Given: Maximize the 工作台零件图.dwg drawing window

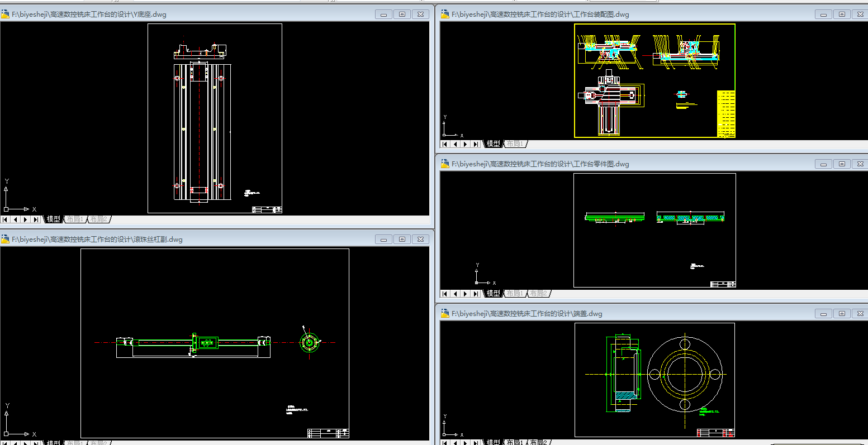Looking at the screenshot, I should (x=842, y=164).
